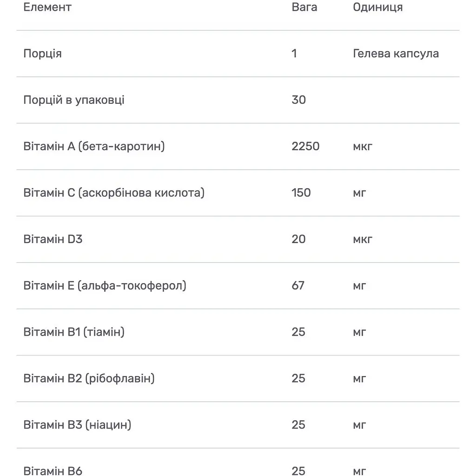Viewport: 476px width, 476px height.
Task: Click the 67 weight value
Action: tap(298, 286)
